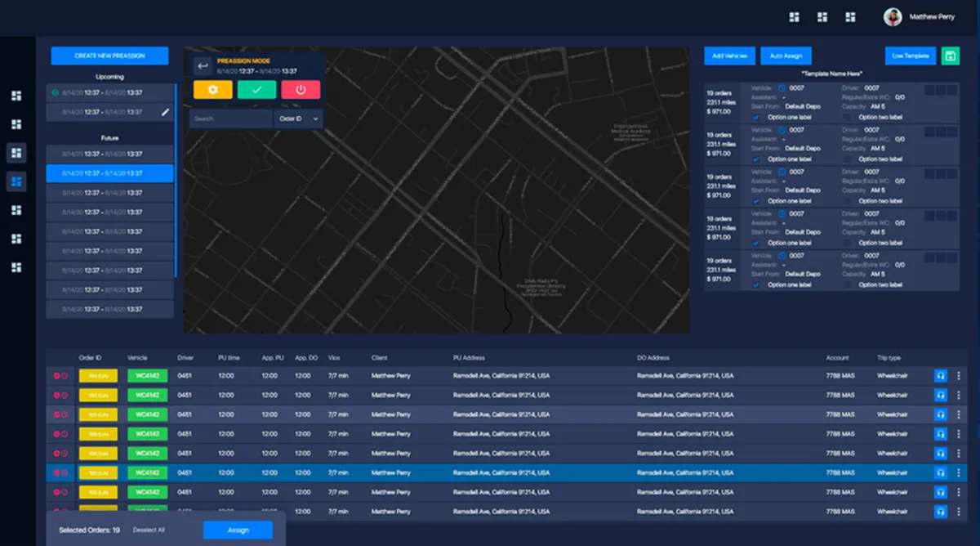Open three-dot menu on fourth order row
Image resolution: width=980 pixels, height=546 pixels.
[959, 434]
